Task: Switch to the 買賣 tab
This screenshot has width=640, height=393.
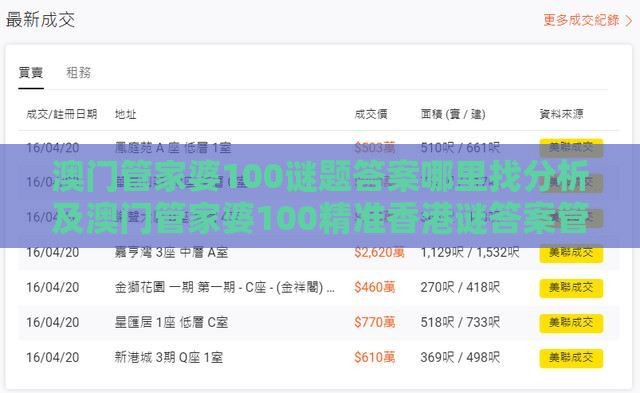Action: [31, 73]
